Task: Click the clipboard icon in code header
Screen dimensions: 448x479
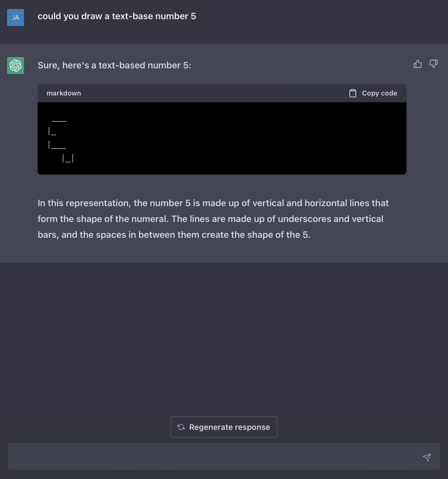Action: [353, 93]
